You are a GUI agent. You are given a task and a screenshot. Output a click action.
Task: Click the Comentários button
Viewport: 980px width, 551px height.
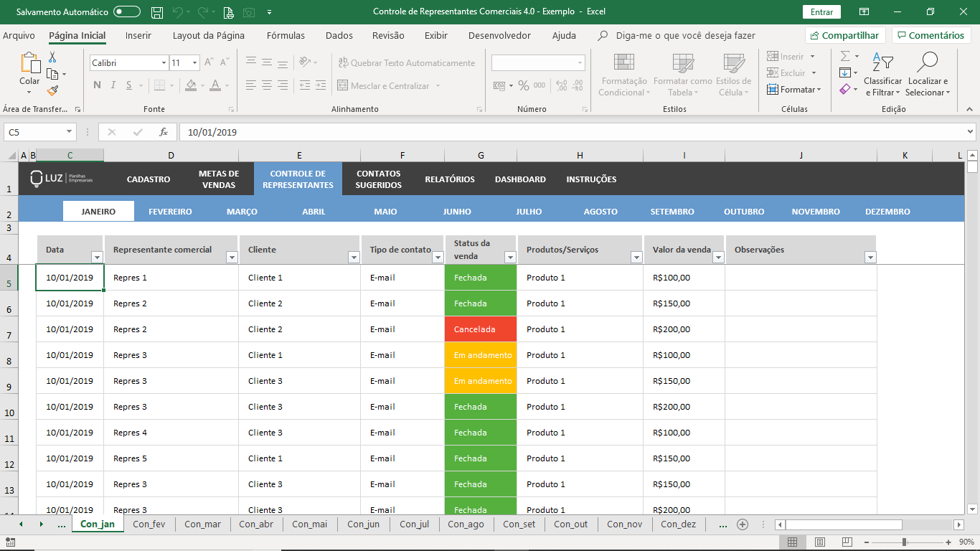(931, 35)
